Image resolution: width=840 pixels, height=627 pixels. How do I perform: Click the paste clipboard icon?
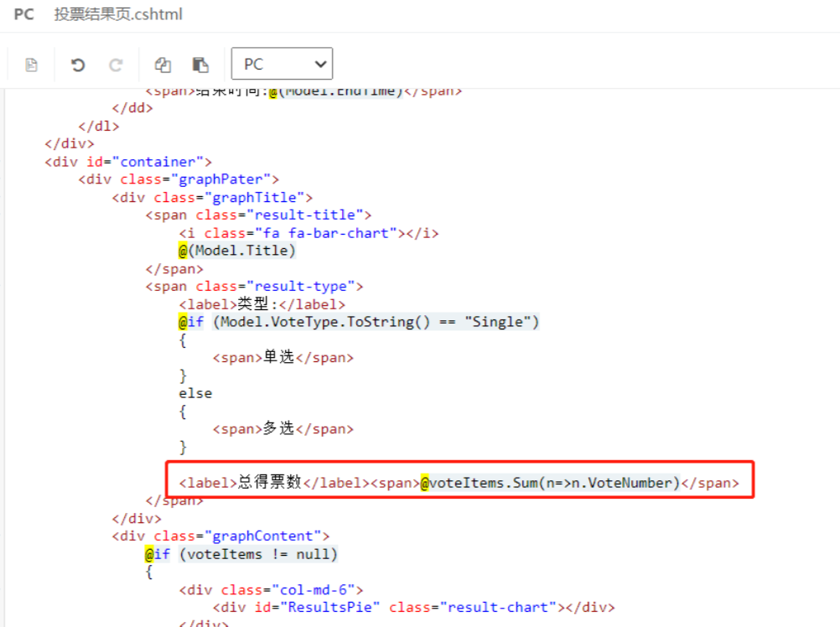200,65
